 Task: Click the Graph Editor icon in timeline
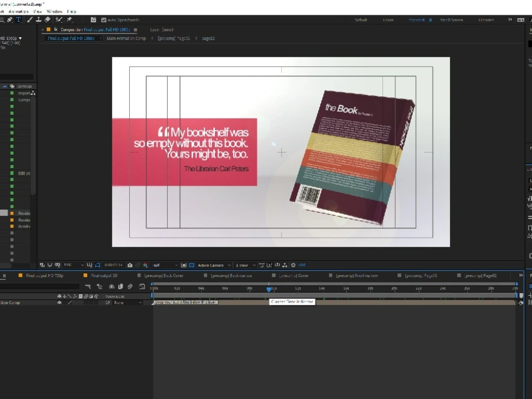point(142,287)
